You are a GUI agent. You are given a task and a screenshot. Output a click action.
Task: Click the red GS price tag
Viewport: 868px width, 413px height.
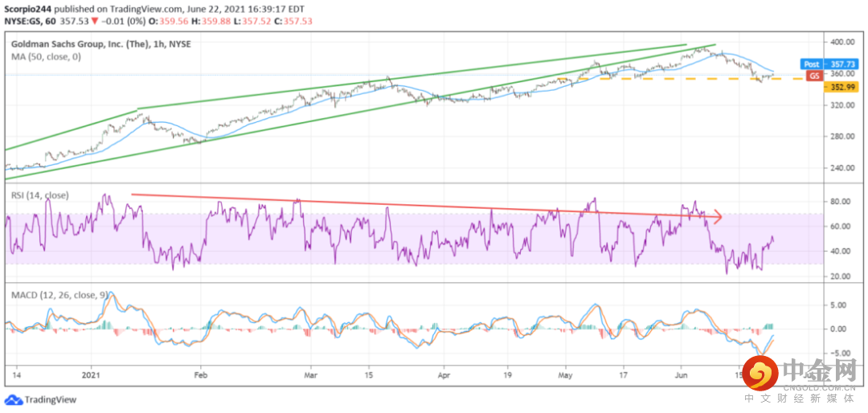(813, 77)
